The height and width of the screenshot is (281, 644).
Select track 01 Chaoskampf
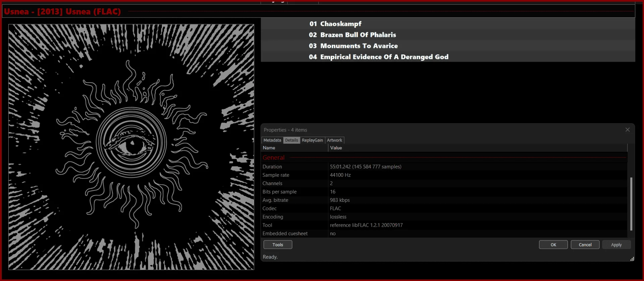point(448,24)
